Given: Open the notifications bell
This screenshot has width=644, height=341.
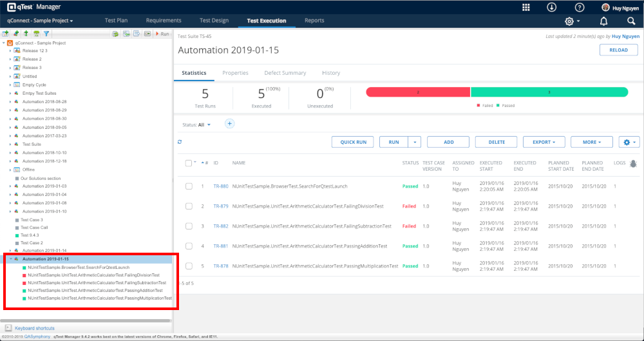Looking at the screenshot, I should pyautogui.click(x=604, y=21).
